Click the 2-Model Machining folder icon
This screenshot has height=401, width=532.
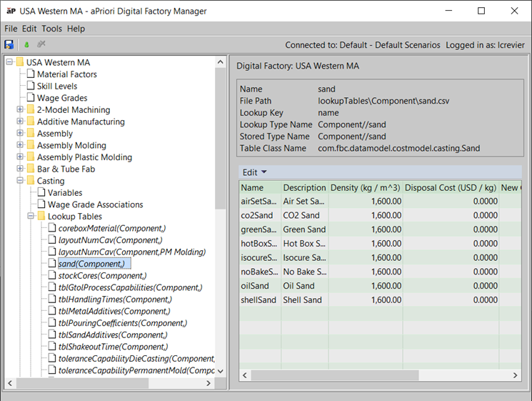click(31, 109)
